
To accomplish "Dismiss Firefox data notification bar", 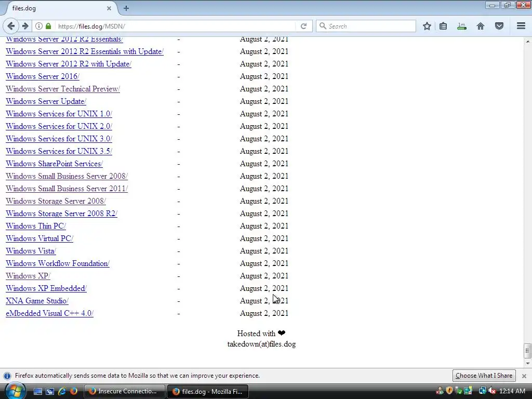I will [524, 376].
